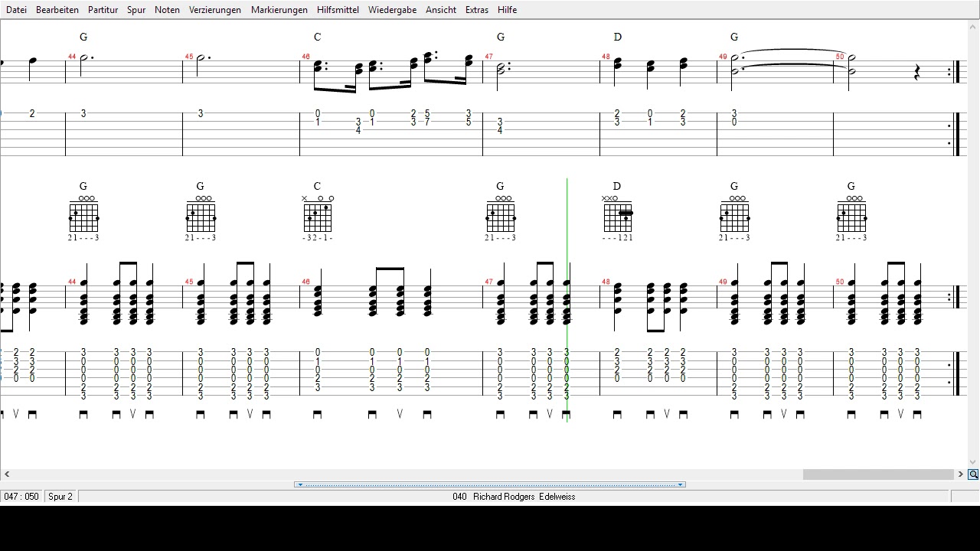Click the quarter rest in melody measure 50
The image size is (980, 551).
[917, 73]
